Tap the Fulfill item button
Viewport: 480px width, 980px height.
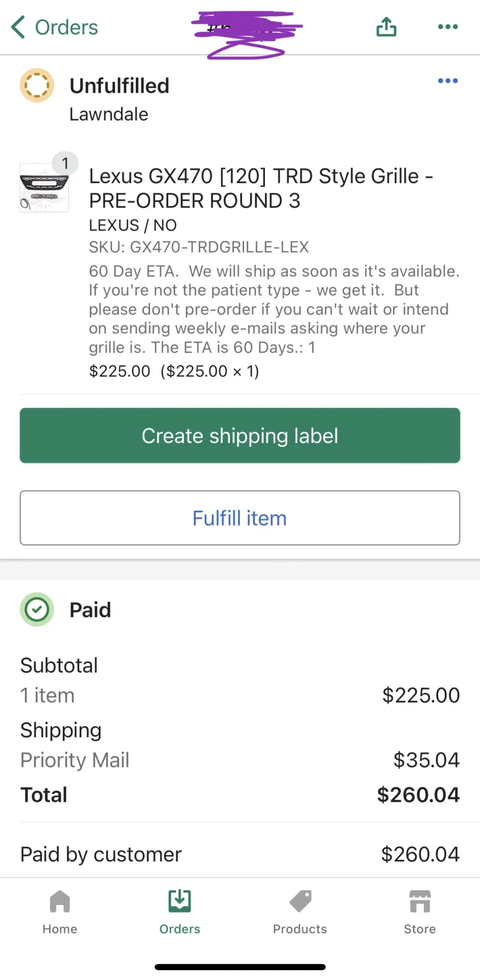coord(240,518)
